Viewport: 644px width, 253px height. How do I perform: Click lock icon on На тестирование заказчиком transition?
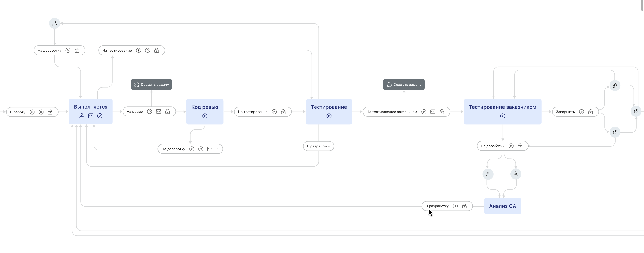tap(442, 112)
